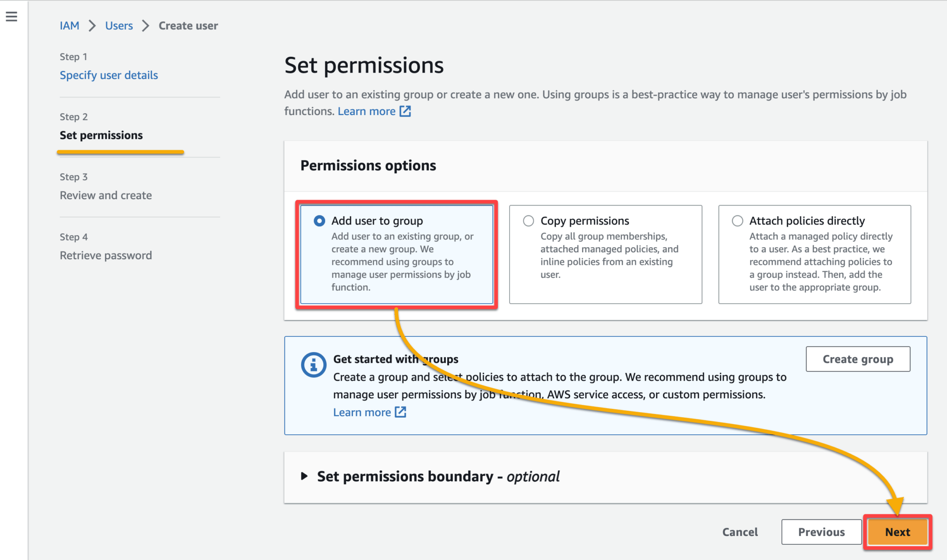Viewport: 947px width, 560px height.
Task: Open Learn more link in groups banner
Action: pyautogui.click(x=362, y=412)
